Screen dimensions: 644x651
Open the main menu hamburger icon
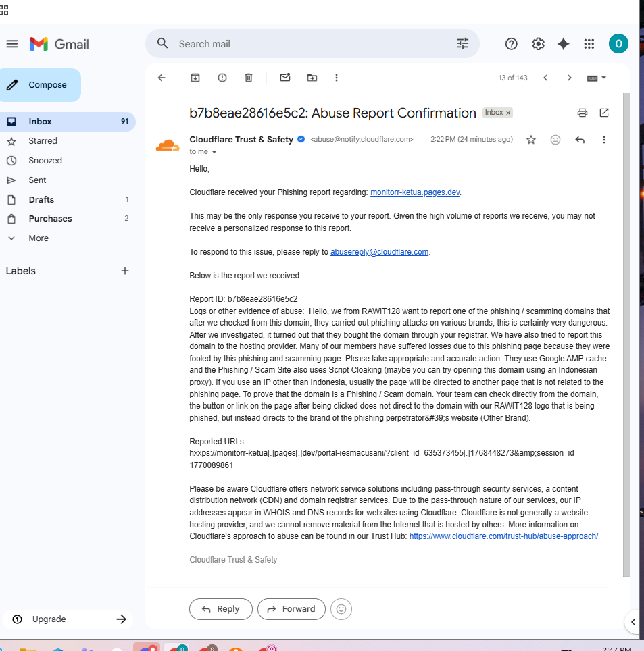(x=12, y=44)
